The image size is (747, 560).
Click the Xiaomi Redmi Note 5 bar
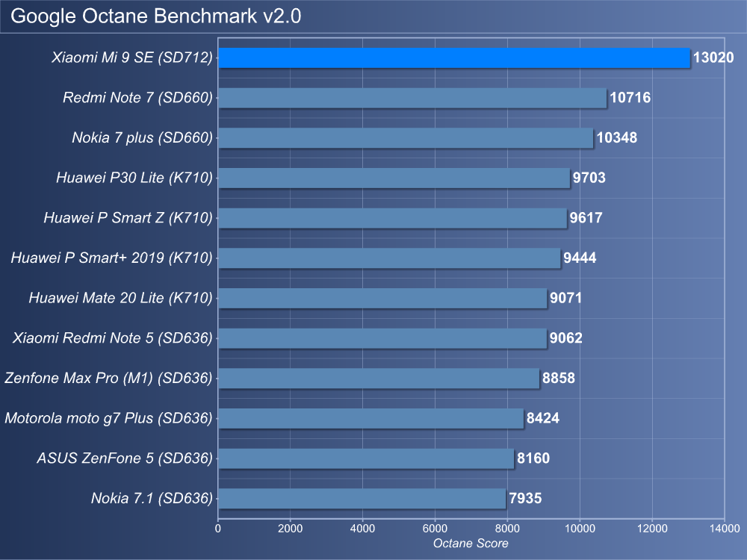pos(382,337)
